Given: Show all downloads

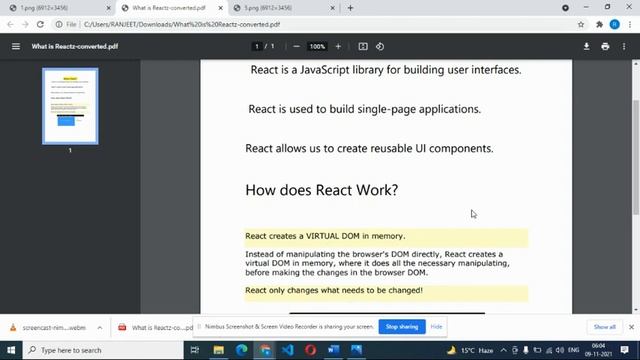Looking at the screenshot, I should [x=604, y=327].
